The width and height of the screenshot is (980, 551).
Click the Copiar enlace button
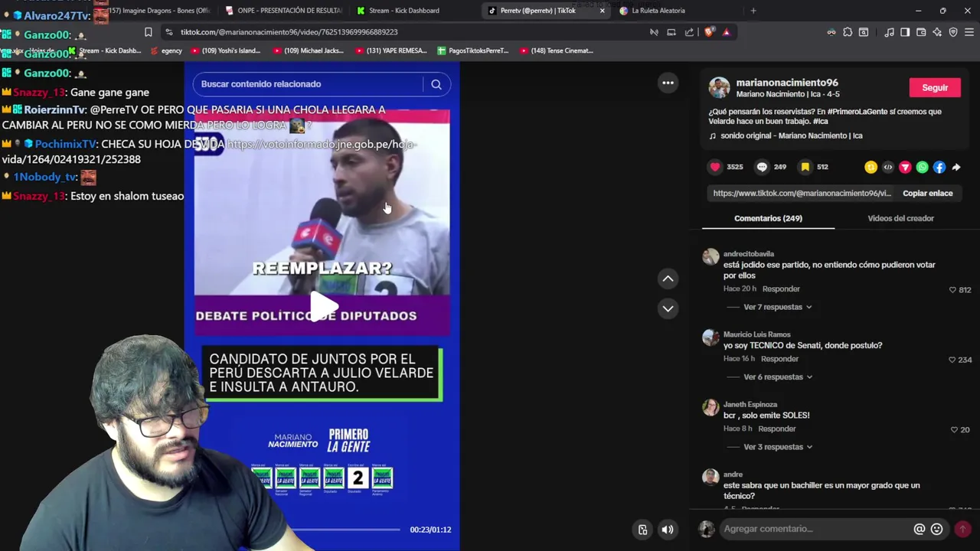pos(928,194)
